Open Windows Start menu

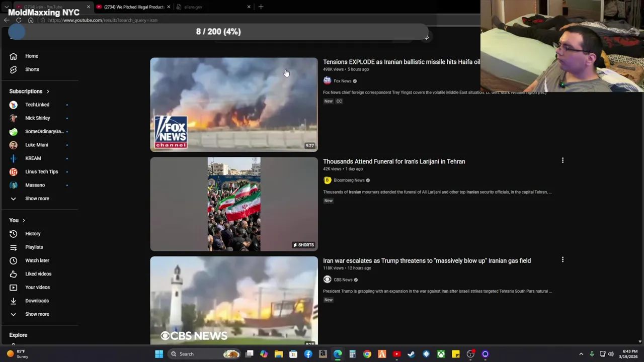tap(159, 354)
